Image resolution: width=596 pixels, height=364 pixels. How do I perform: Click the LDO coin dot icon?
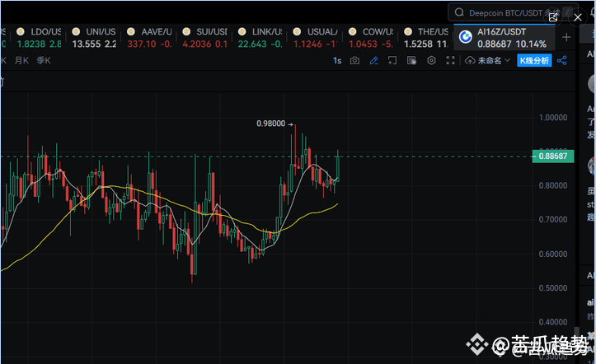(x=21, y=31)
